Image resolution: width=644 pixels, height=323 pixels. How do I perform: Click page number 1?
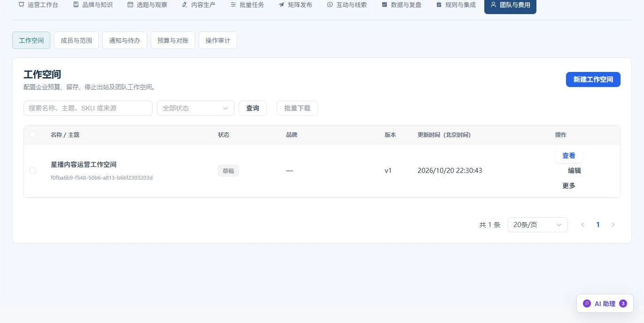598,225
